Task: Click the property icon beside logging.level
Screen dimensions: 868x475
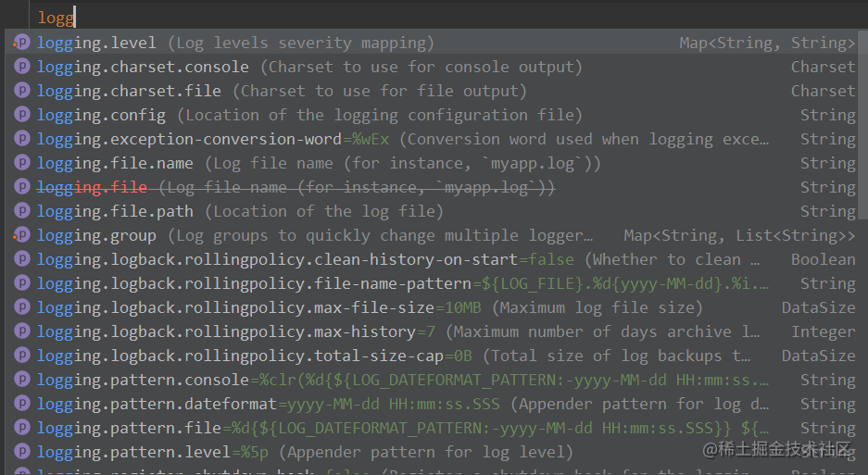Action: (x=21, y=42)
